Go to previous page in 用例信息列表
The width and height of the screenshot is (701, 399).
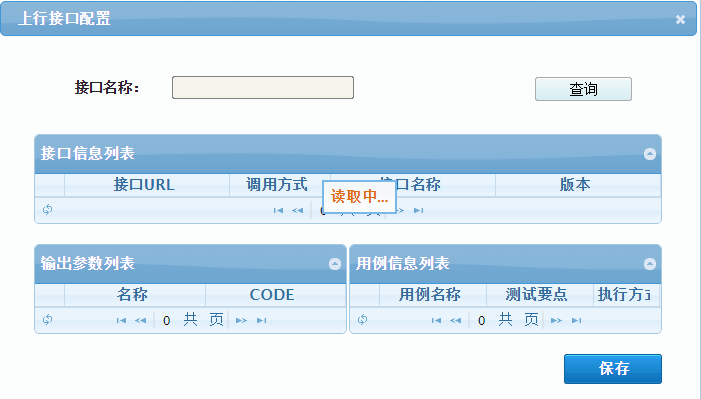pyautogui.click(x=455, y=320)
